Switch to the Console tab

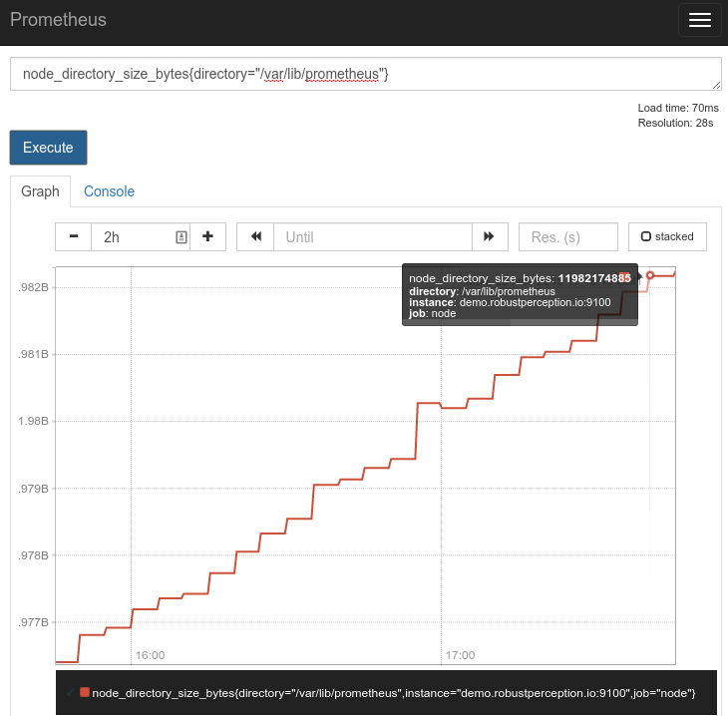click(x=109, y=191)
